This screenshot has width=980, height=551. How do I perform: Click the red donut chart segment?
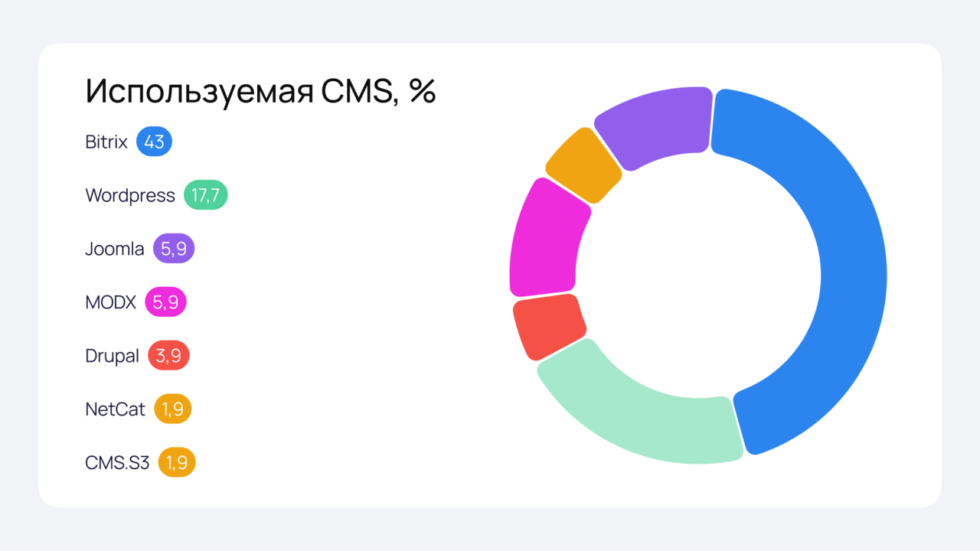pyautogui.click(x=547, y=326)
